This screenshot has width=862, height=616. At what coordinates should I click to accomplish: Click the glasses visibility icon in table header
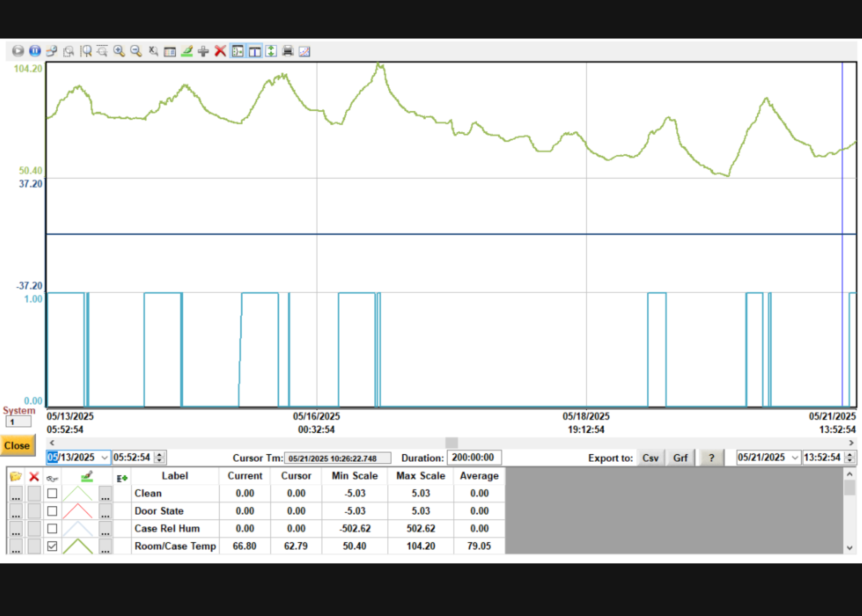coord(52,478)
